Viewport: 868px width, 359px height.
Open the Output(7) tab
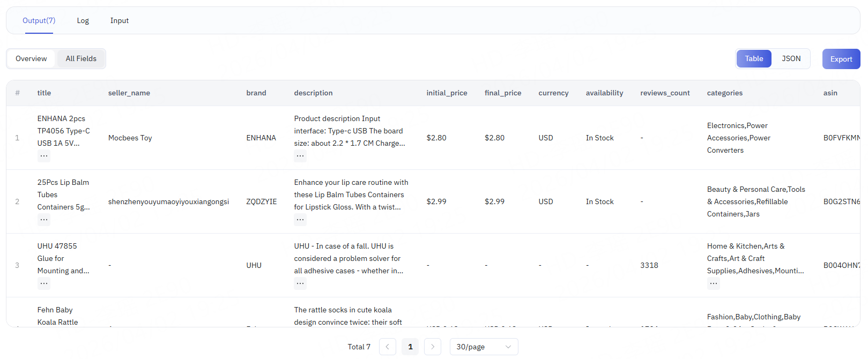coord(39,20)
